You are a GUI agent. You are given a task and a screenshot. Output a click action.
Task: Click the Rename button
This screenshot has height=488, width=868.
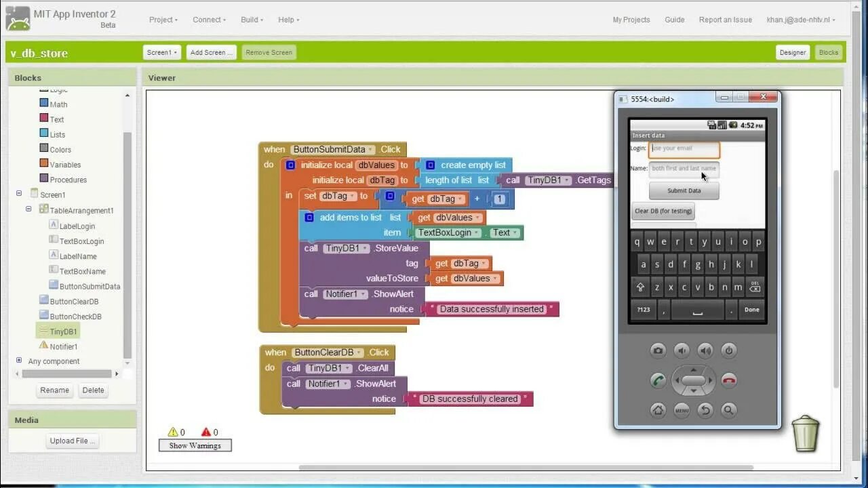point(54,390)
